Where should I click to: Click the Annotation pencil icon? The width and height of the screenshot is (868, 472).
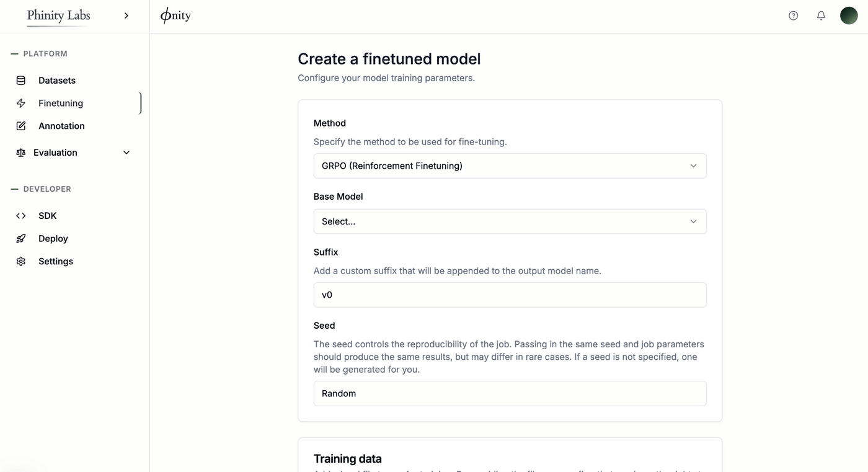click(21, 126)
